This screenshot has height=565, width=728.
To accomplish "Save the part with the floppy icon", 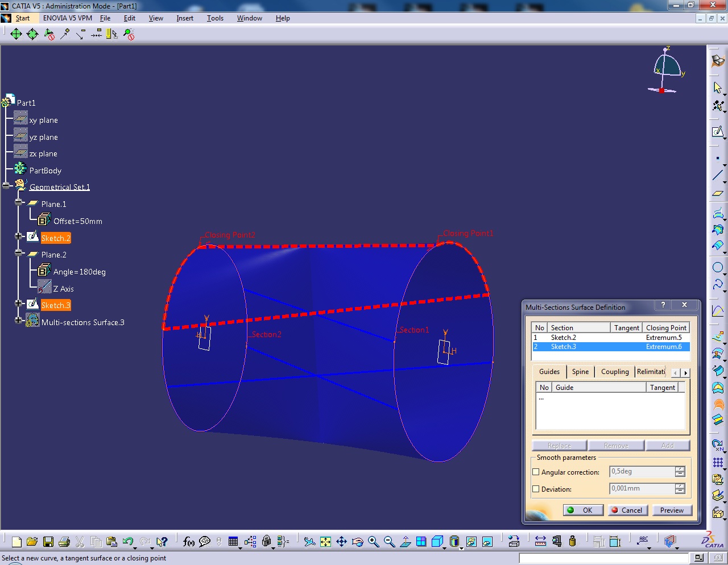I will click(x=48, y=542).
